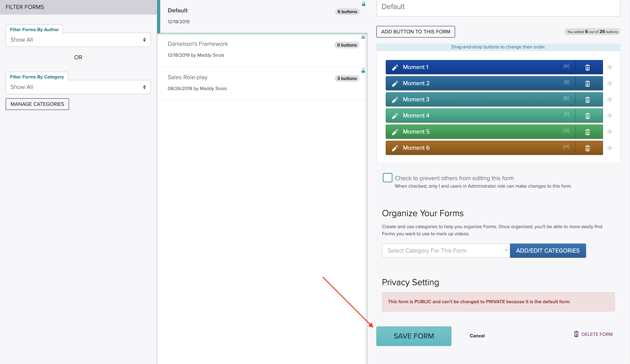Image resolution: width=630 pixels, height=364 pixels.
Task: Click the move handle beside Moment 1
Action: [610, 67]
